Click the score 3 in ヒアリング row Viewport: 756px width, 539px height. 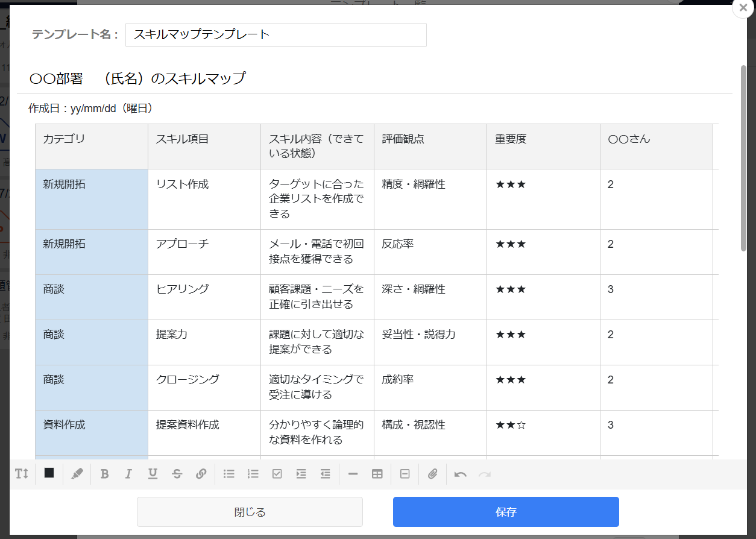point(657,297)
